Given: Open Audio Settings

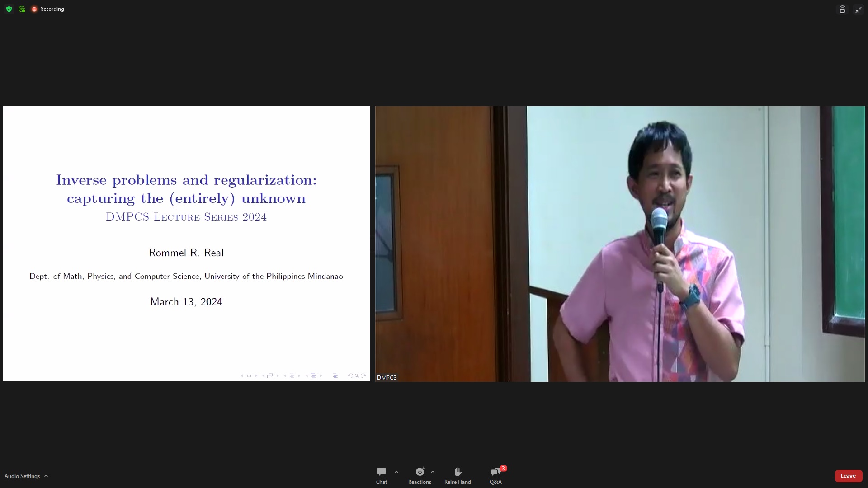Looking at the screenshot, I should 22,476.
